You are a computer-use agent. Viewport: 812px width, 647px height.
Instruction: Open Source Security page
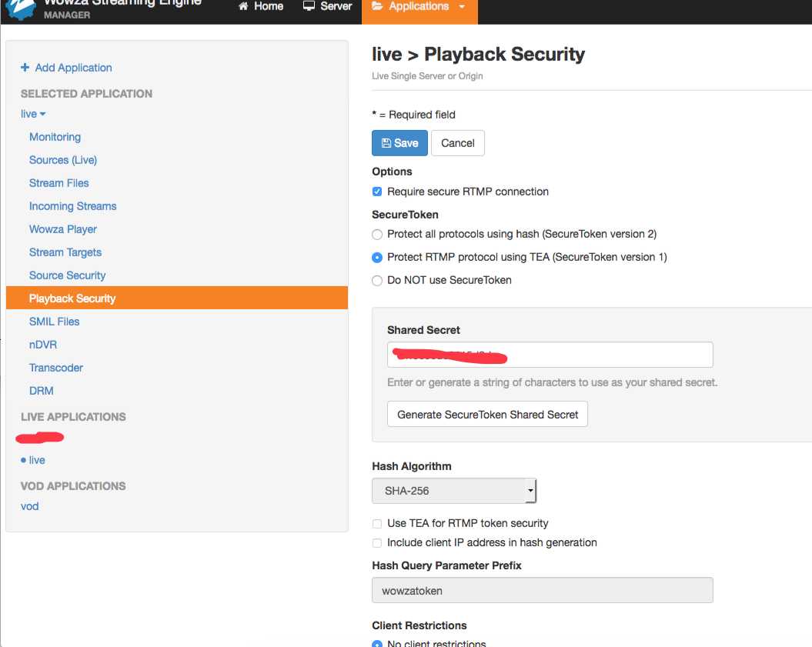tap(67, 275)
